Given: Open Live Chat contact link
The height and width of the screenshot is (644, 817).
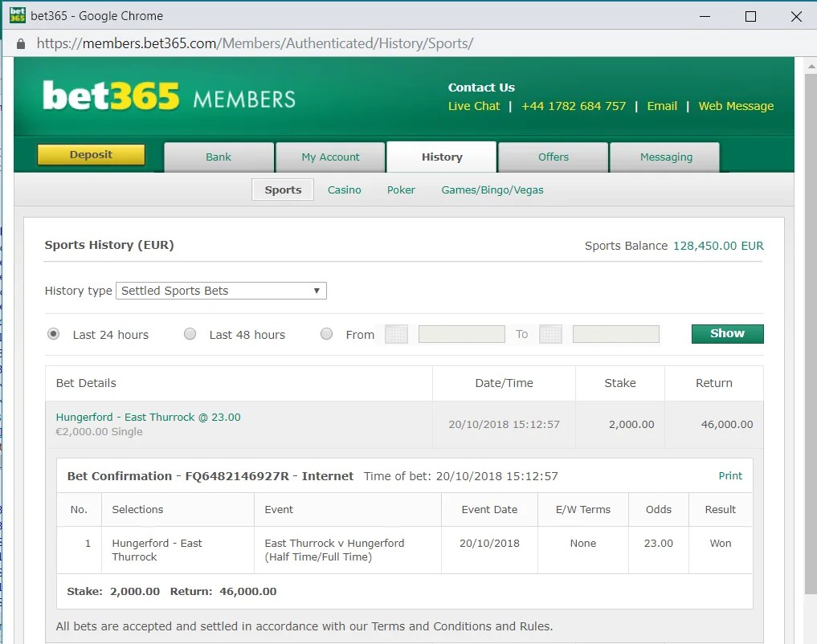Looking at the screenshot, I should tap(474, 106).
